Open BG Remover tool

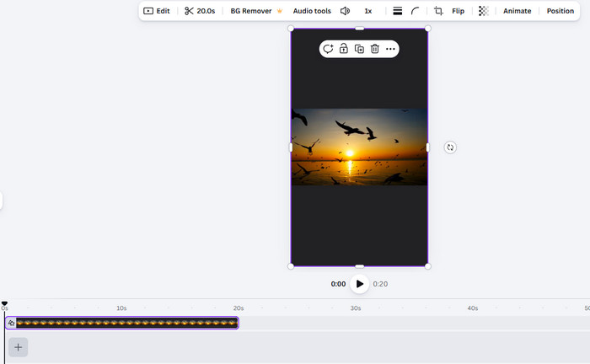251,11
